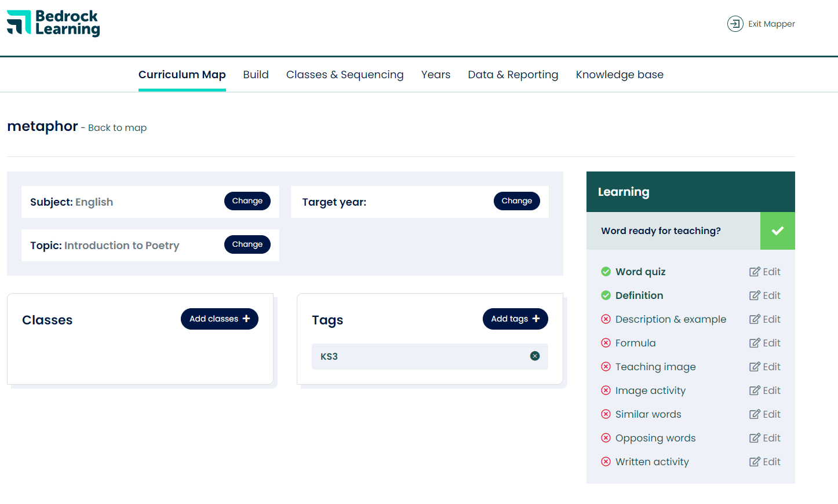Click the Exit Mapper text link
This screenshot has height=504, width=838.
point(771,24)
